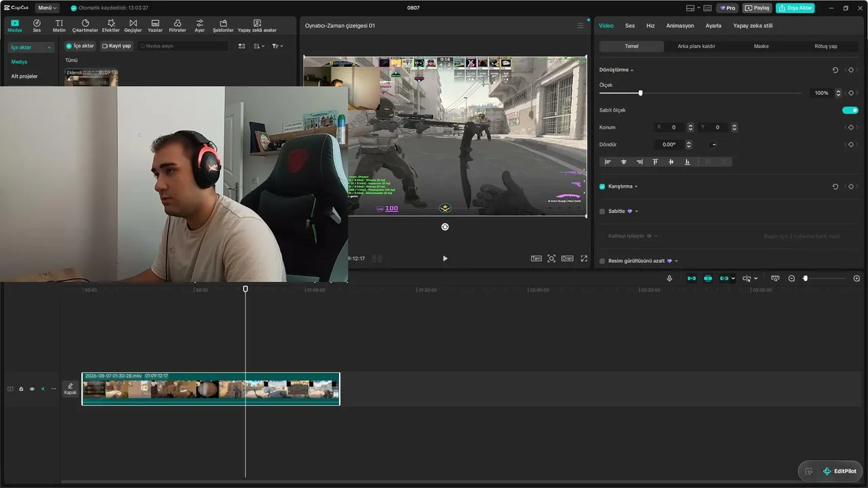The height and width of the screenshot is (488, 868).
Task: Enable the Resim gürültüsünü azalt checkbox
Action: 602,261
